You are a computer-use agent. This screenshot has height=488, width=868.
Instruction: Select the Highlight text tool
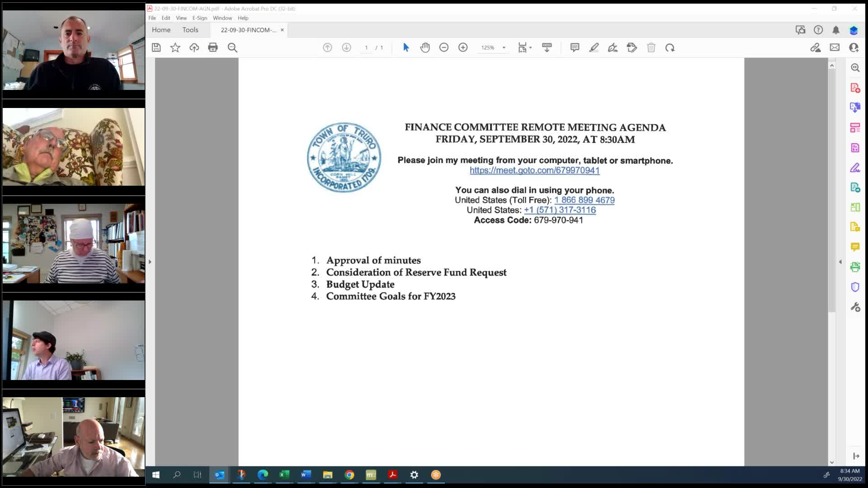pyautogui.click(x=594, y=47)
